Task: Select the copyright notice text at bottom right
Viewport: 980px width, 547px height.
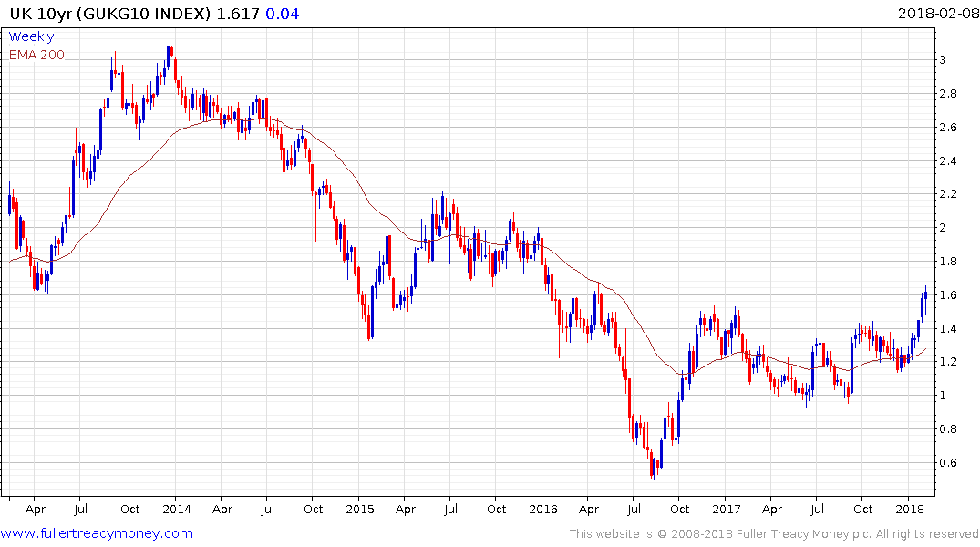Action: (774, 534)
